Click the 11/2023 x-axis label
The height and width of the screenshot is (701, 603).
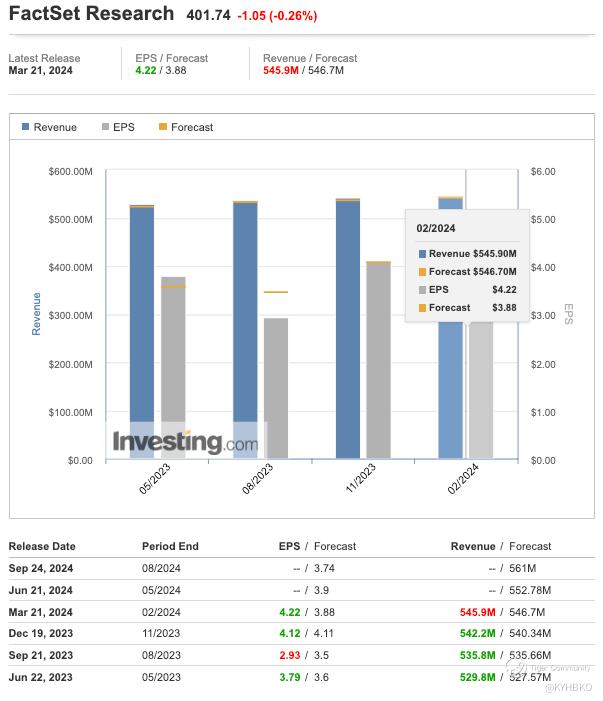(361, 479)
